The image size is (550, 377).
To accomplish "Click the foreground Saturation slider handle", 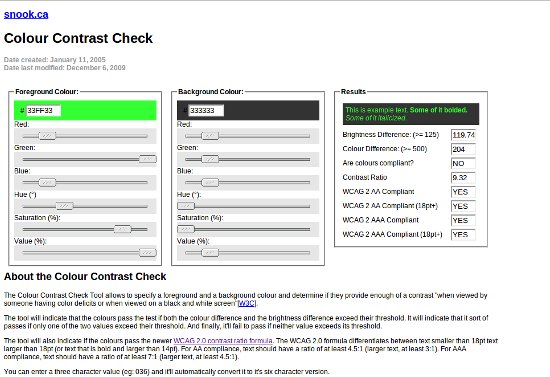I will point(122,229).
